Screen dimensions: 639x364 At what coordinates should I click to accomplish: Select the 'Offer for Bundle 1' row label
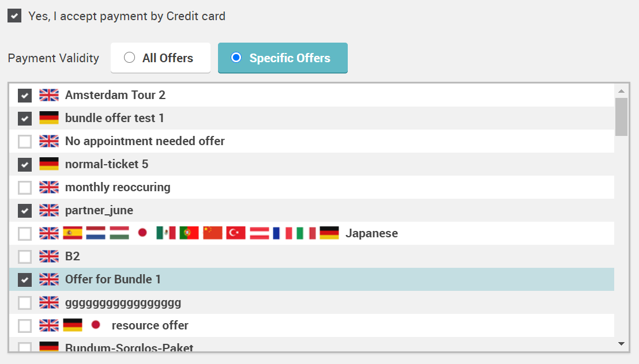pyautogui.click(x=113, y=279)
